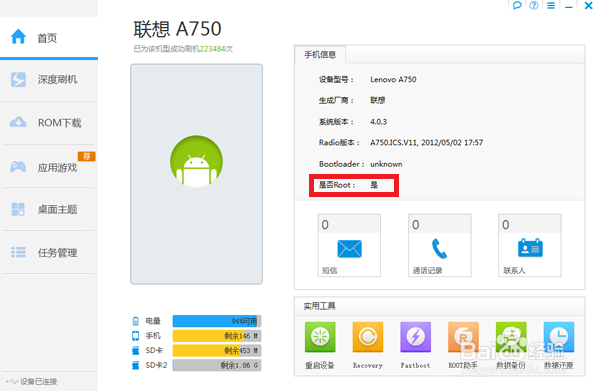Image resolution: width=600 pixels, height=391 pixels.
Task: Minimize the window
Action: click(x=569, y=7)
